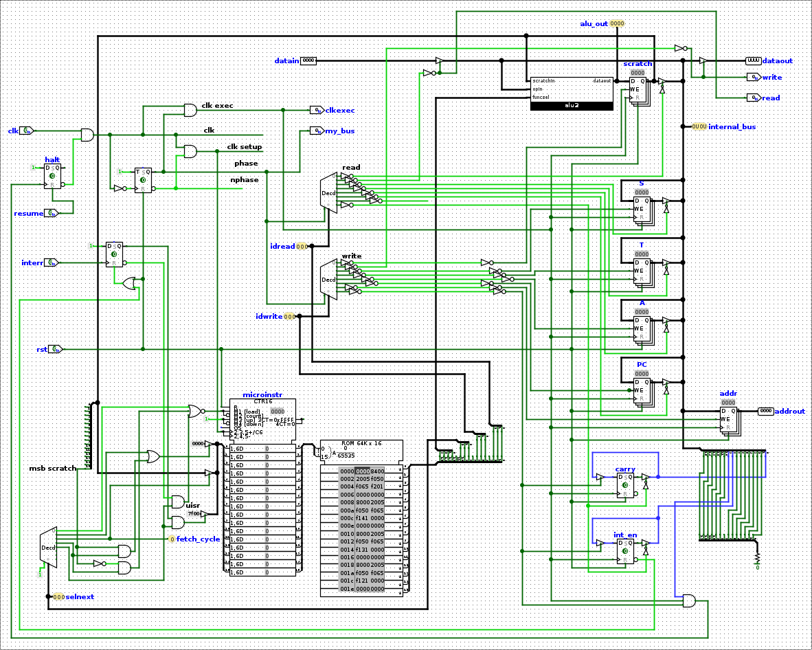The height and width of the screenshot is (650, 812).
Task: Select the halt D flip-flop
Action: tap(52, 176)
